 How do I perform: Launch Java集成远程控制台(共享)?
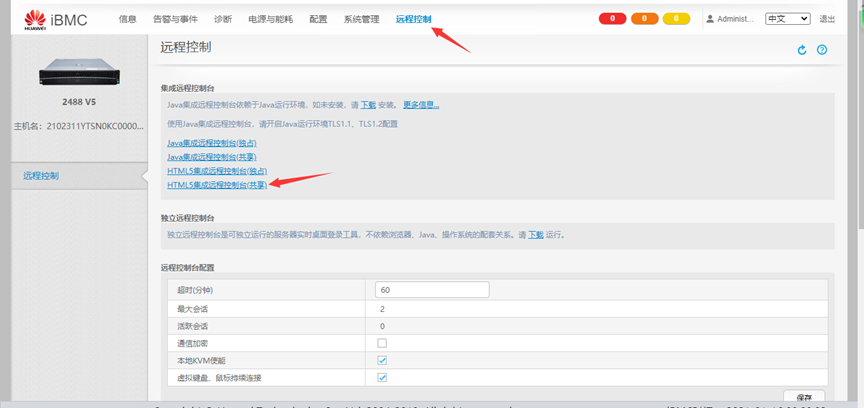[x=212, y=157]
